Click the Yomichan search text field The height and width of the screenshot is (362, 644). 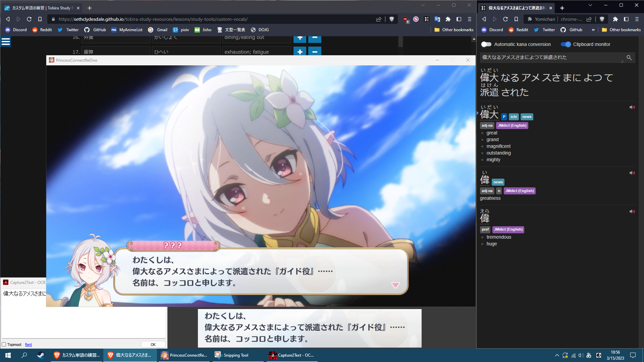coord(550,58)
